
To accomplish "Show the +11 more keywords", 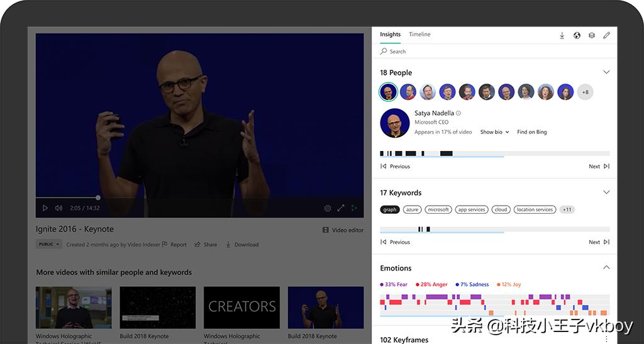I will pyautogui.click(x=567, y=210).
